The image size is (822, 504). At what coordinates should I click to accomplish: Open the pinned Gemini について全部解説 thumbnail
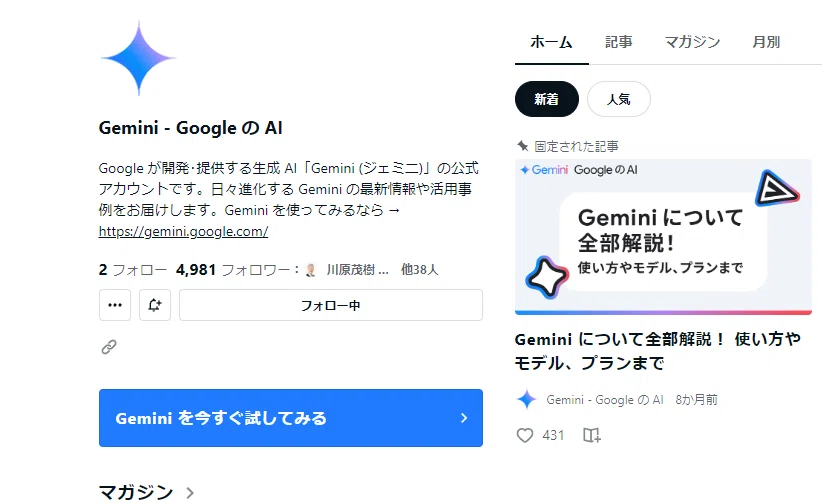click(x=663, y=237)
